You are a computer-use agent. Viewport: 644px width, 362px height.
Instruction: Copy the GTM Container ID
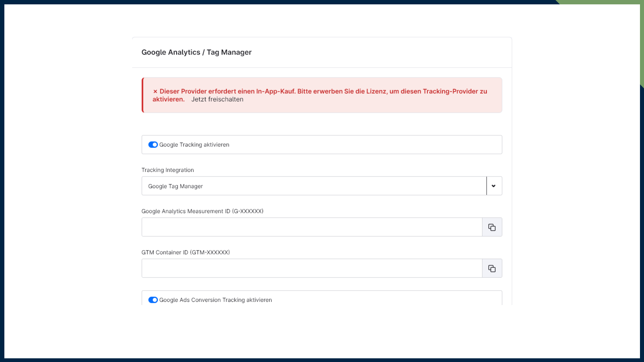(x=492, y=268)
